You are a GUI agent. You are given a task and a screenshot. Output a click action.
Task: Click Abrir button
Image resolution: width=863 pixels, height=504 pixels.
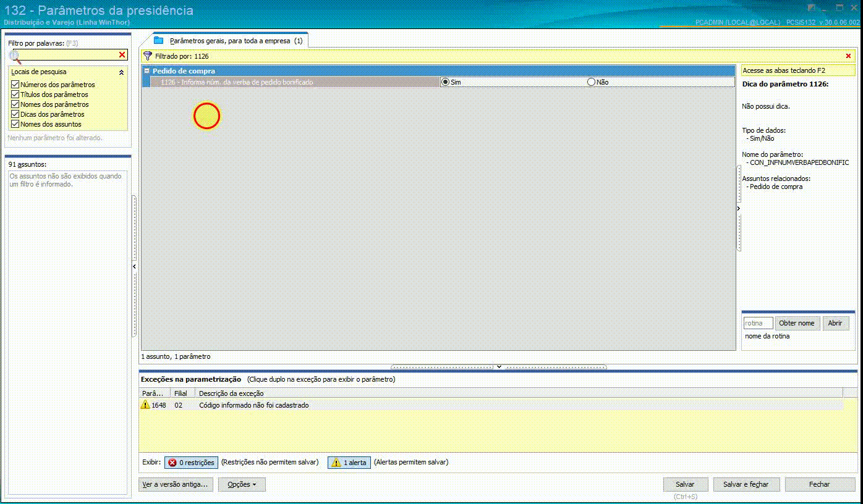point(835,323)
